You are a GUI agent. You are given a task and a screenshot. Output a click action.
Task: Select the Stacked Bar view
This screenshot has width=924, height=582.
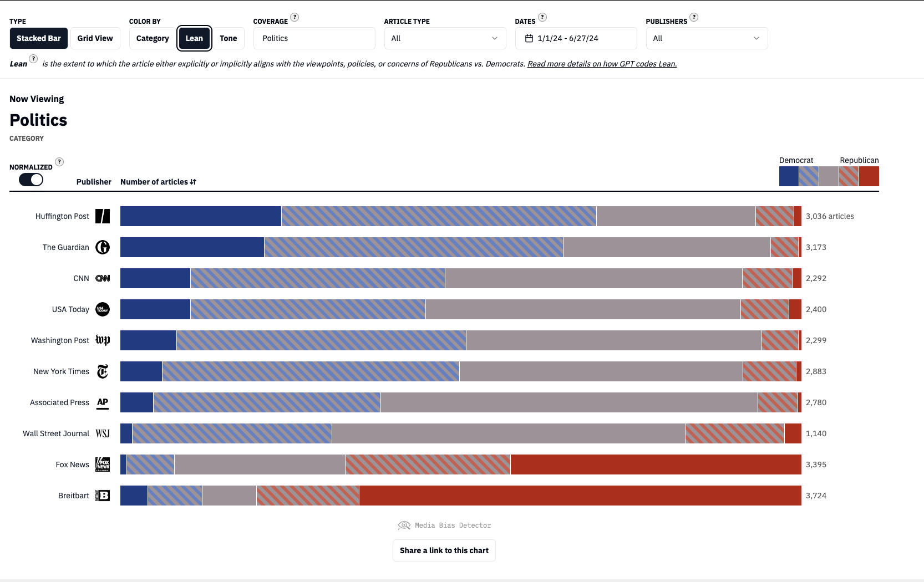point(39,38)
